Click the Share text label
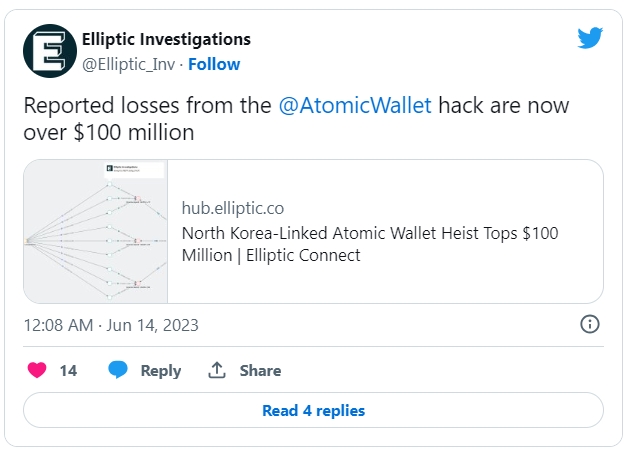The image size is (629, 451). [260, 370]
